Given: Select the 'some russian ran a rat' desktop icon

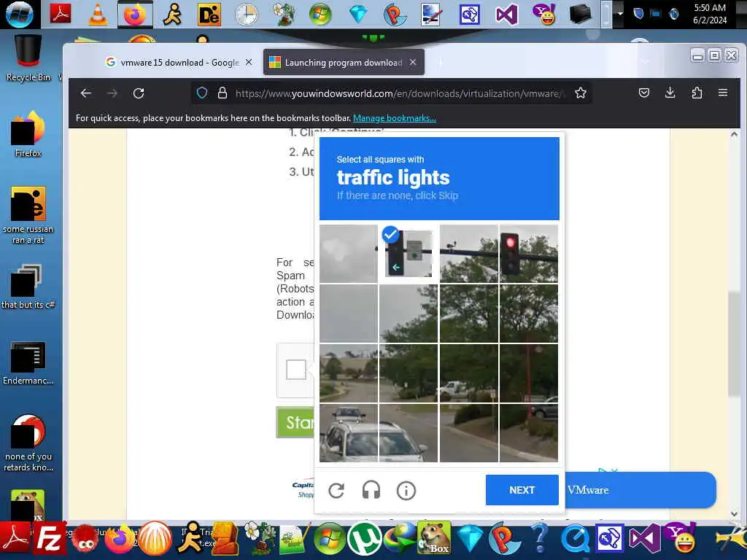Looking at the screenshot, I should 28,215.
